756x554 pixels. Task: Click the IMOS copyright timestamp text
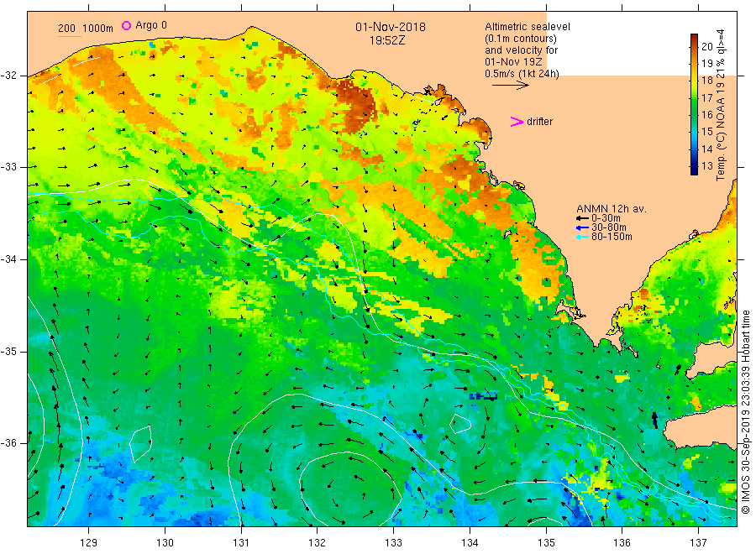coord(745,412)
